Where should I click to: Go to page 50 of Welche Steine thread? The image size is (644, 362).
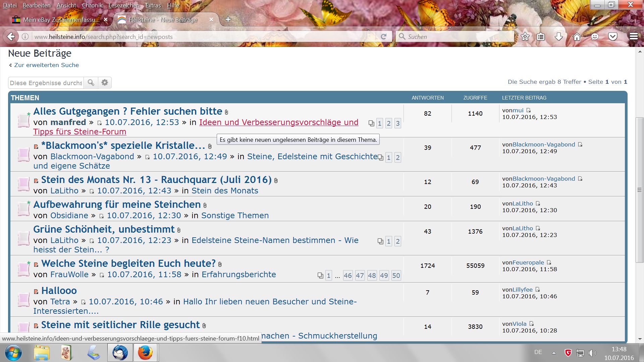tap(396, 276)
